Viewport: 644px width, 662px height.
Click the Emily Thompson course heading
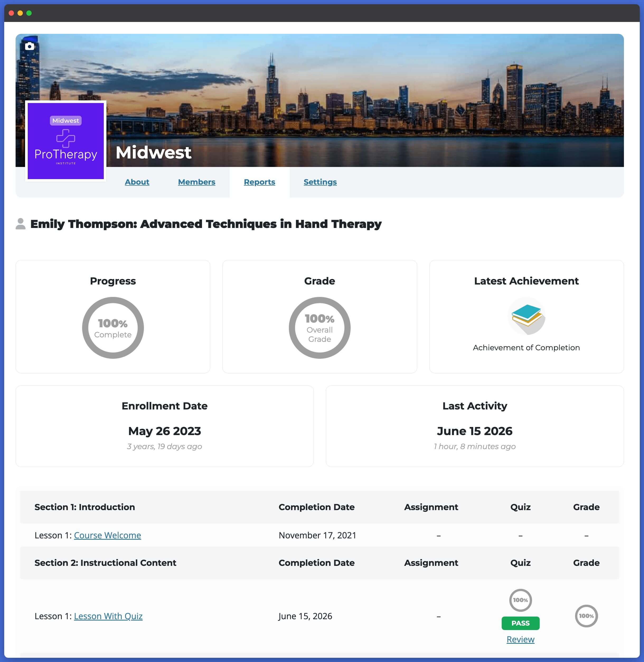tap(206, 224)
